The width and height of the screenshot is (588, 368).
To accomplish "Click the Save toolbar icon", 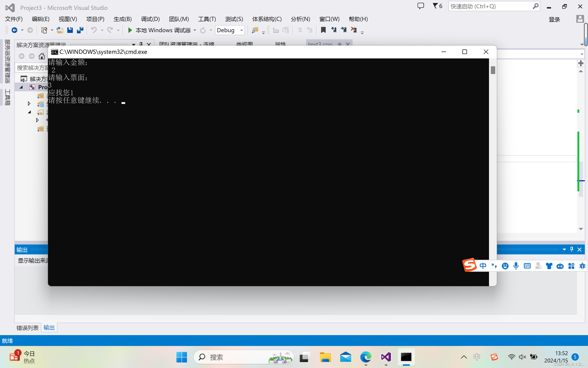I will (70, 30).
